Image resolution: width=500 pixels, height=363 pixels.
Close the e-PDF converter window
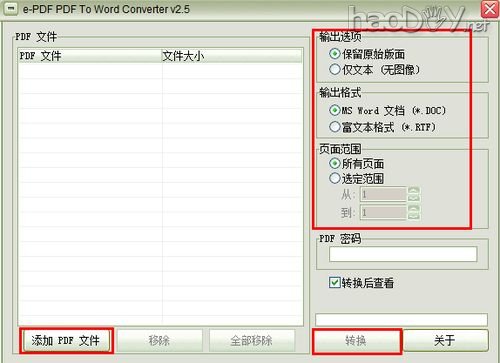(490, 9)
